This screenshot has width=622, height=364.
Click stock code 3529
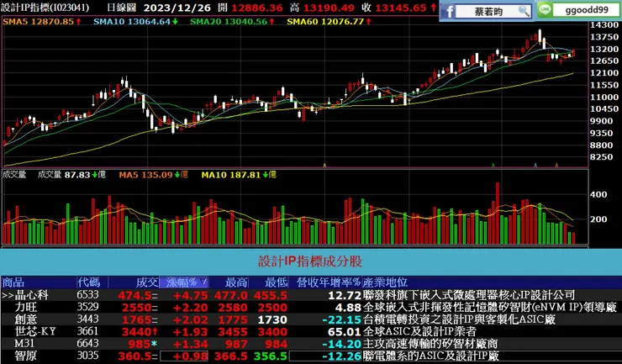[x=87, y=307]
